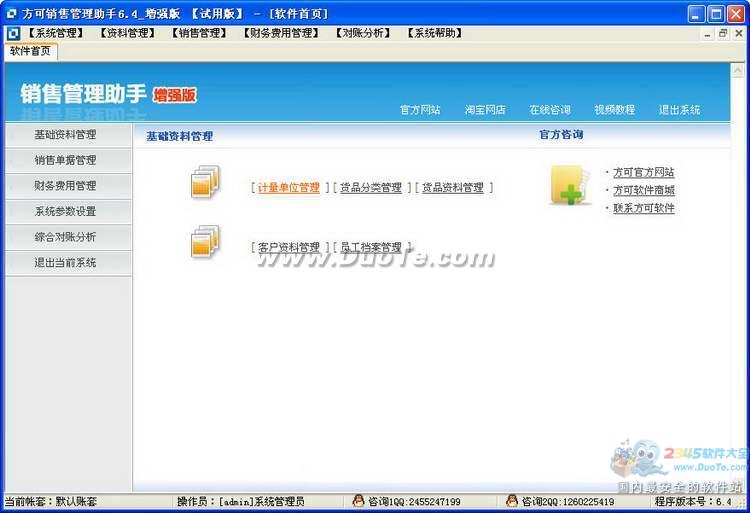
Task: Select 销售单据管理 in the sidebar
Action: (x=68, y=160)
